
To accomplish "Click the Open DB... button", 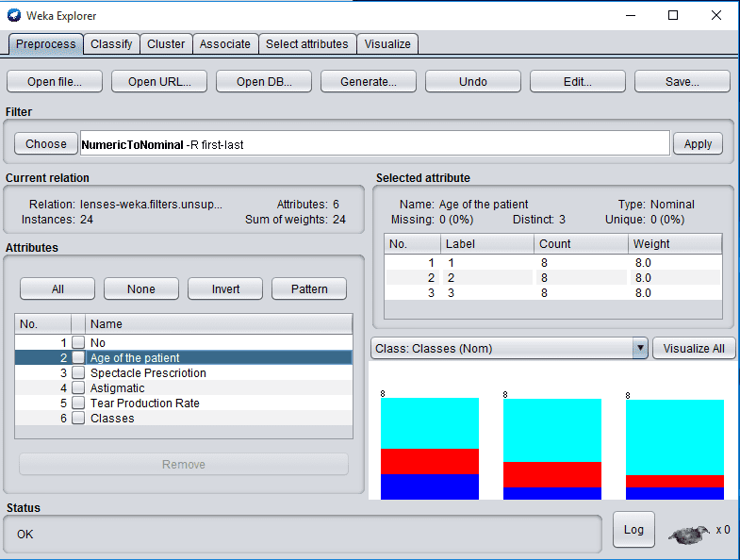I will tap(264, 82).
